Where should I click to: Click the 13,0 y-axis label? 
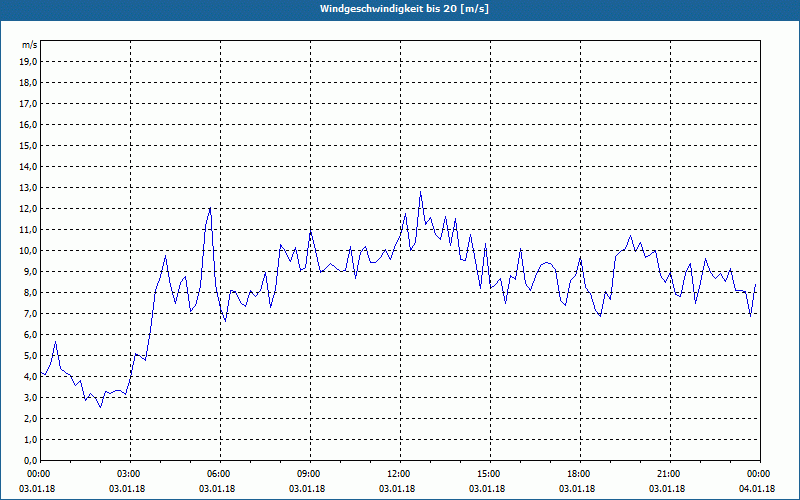28,188
